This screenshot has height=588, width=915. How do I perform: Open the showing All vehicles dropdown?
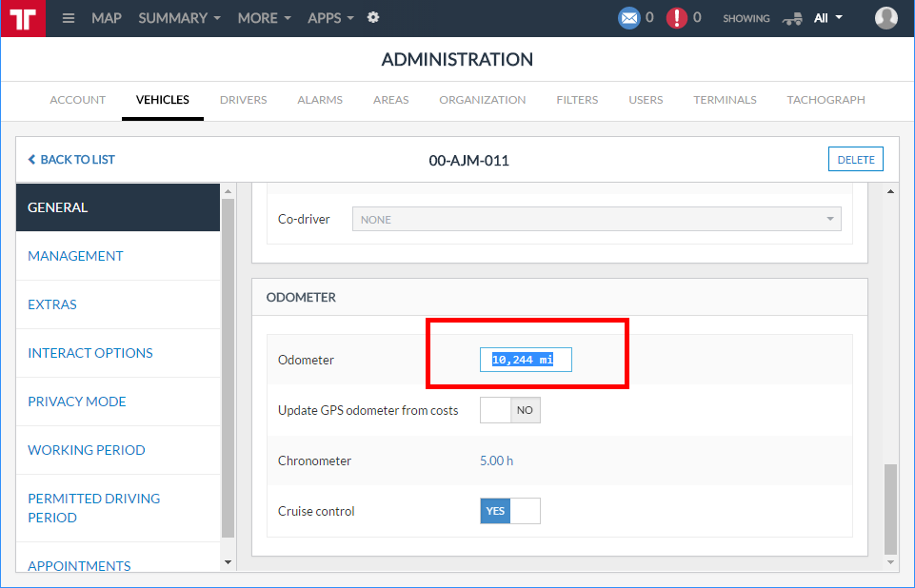point(827,18)
